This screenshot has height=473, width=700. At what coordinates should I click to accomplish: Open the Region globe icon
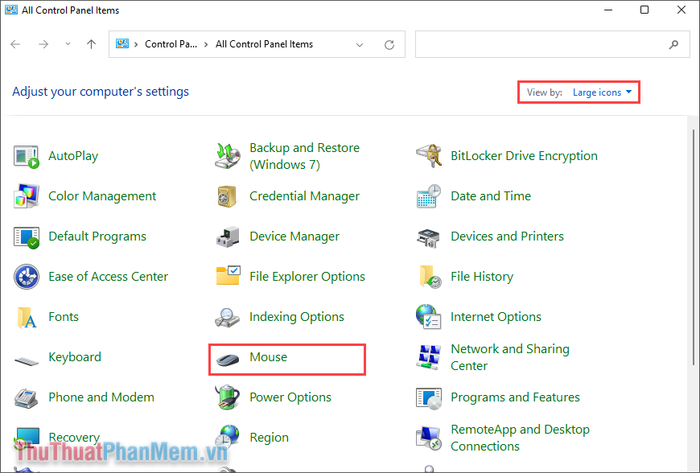(229, 436)
